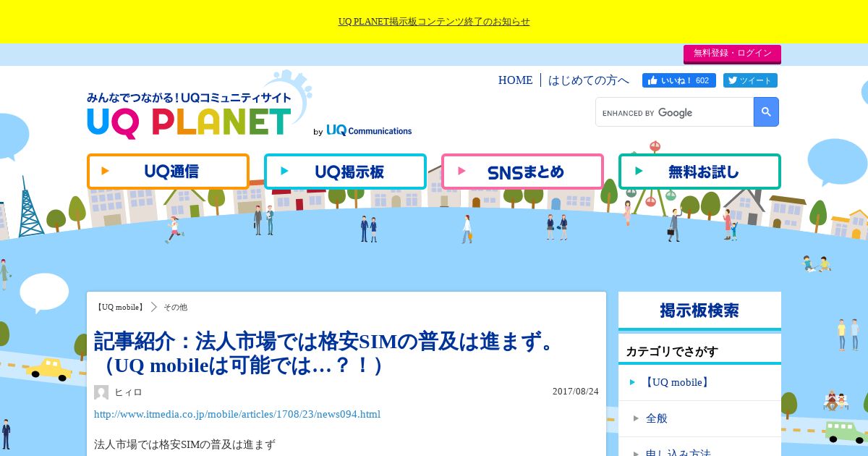Image resolution: width=868 pixels, height=456 pixels.
Task: Click the 掲示板検索 sidebar heading
Action: (x=699, y=311)
